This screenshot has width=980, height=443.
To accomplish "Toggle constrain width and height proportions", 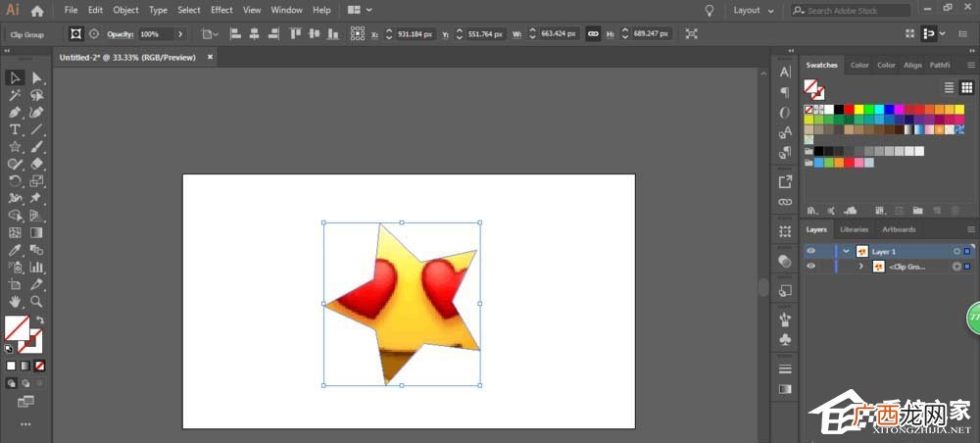I will 593,34.
